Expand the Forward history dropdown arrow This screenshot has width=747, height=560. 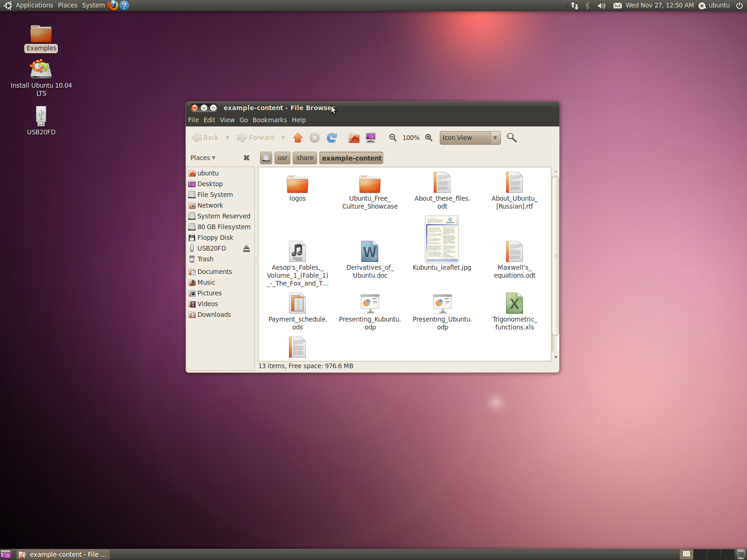283,138
